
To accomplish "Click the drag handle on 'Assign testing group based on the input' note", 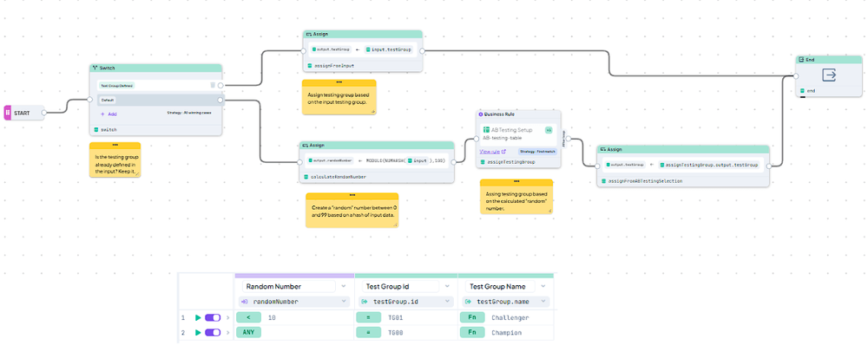I will tap(339, 82).
